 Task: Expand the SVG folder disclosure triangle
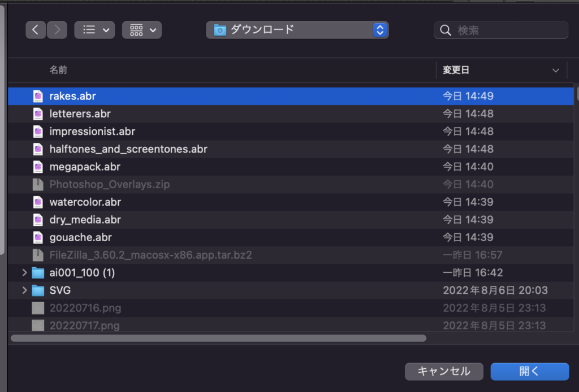click(24, 290)
